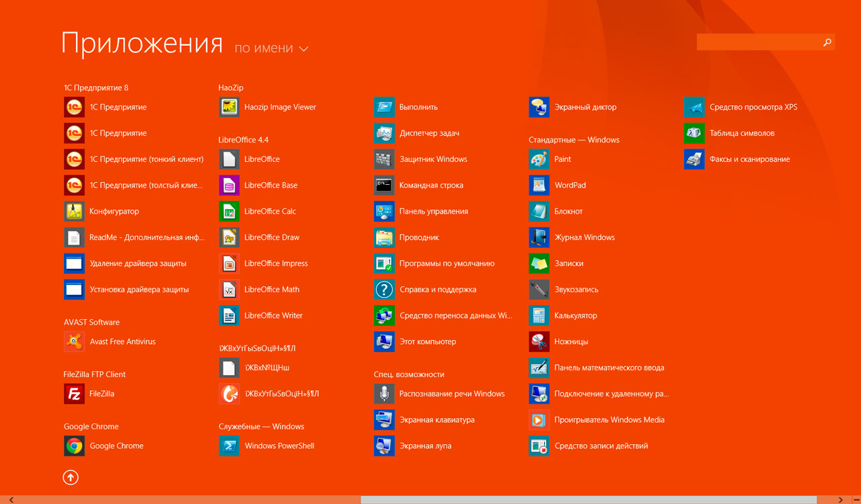Click the horizontal scrollbar right arrow
861x504 pixels.
tap(839, 500)
